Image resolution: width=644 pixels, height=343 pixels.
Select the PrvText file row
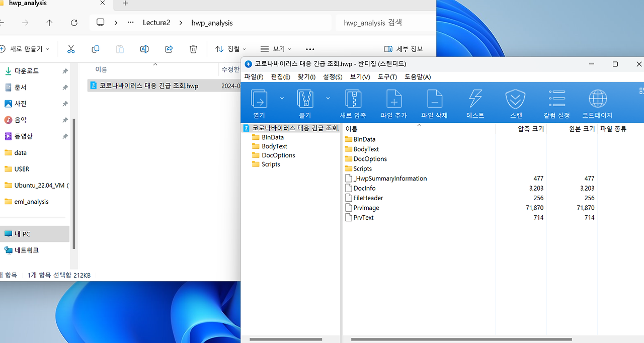click(x=359, y=218)
